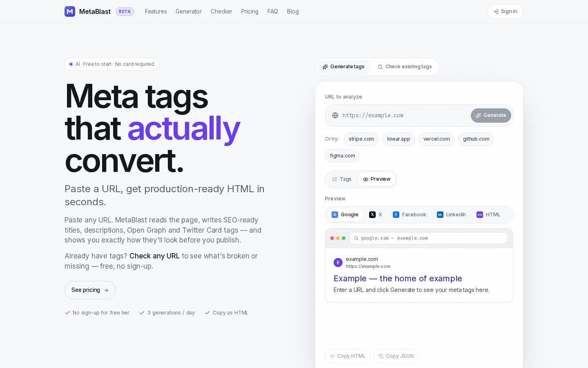Click the eye icon in Preview toggle
This screenshot has width=588, height=368.
[x=365, y=179]
